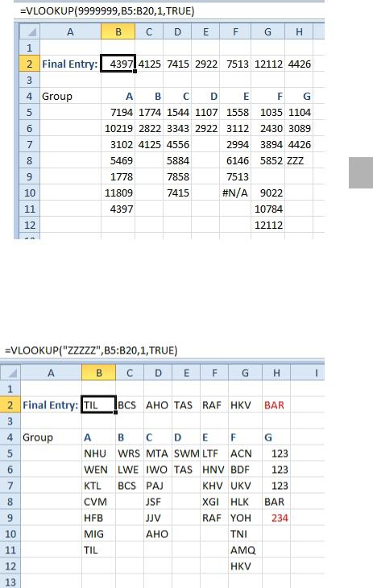Viewport: 373px width, 588px height.
Task: Click the cell containing 4556
Action: (177, 144)
